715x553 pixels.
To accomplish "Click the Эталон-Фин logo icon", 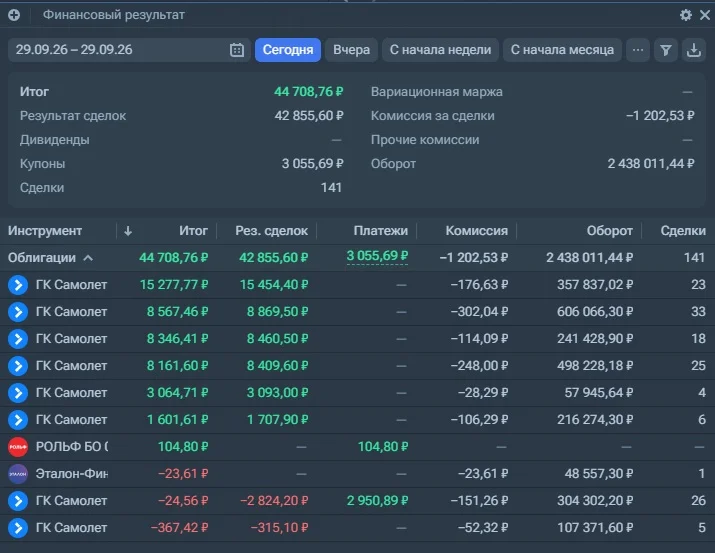I will [18, 474].
